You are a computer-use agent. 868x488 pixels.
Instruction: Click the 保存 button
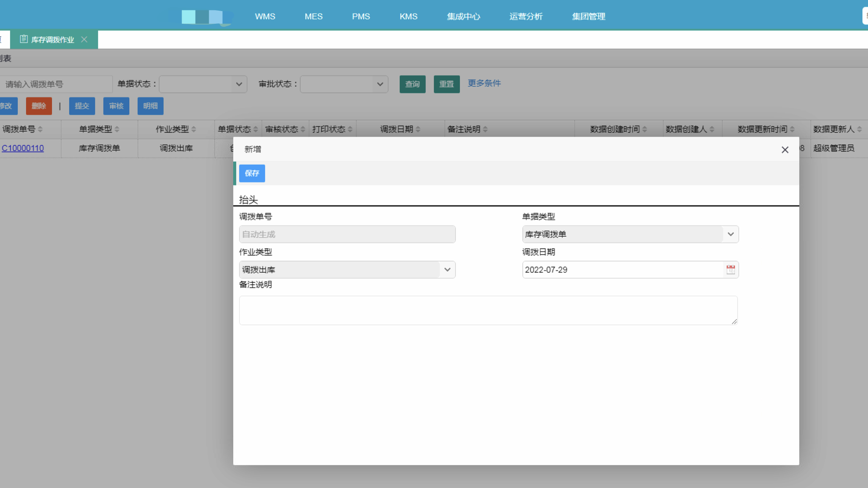(x=252, y=173)
